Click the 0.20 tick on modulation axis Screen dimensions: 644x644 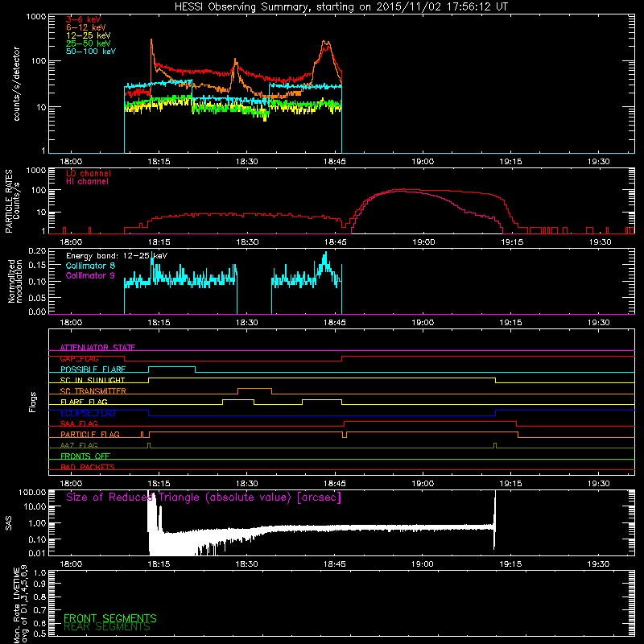coord(37,251)
